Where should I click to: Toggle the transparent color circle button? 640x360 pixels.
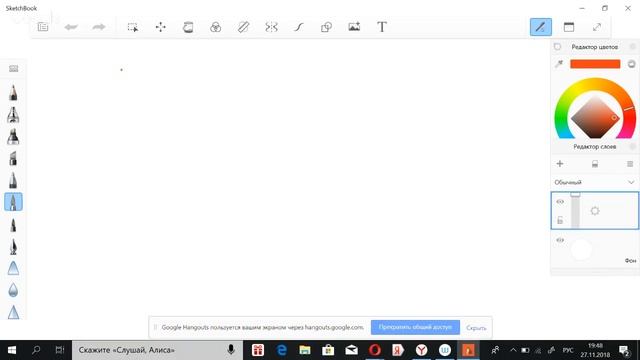tap(631, 64)
